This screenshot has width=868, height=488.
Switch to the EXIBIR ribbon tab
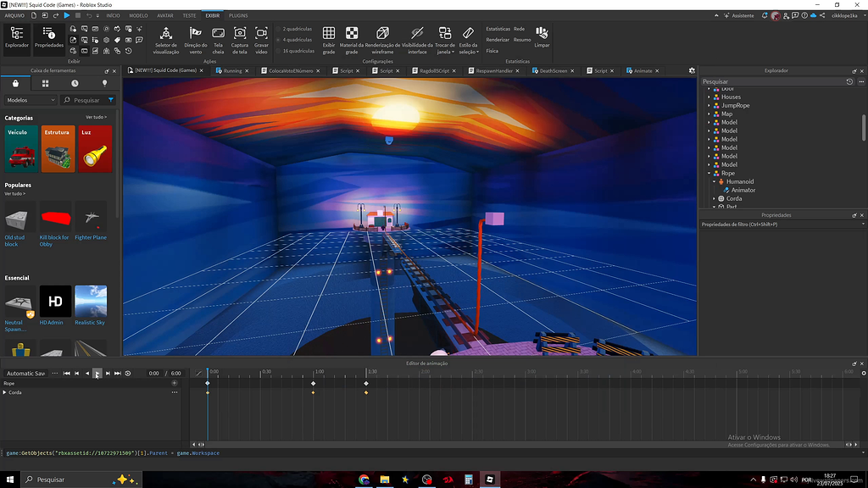click(212, 14)
